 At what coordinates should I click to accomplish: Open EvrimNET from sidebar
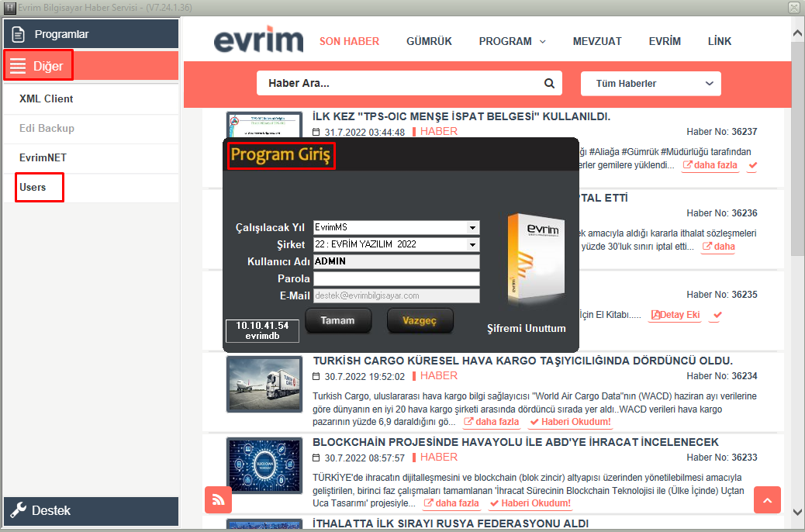click(x=91, y=157)
